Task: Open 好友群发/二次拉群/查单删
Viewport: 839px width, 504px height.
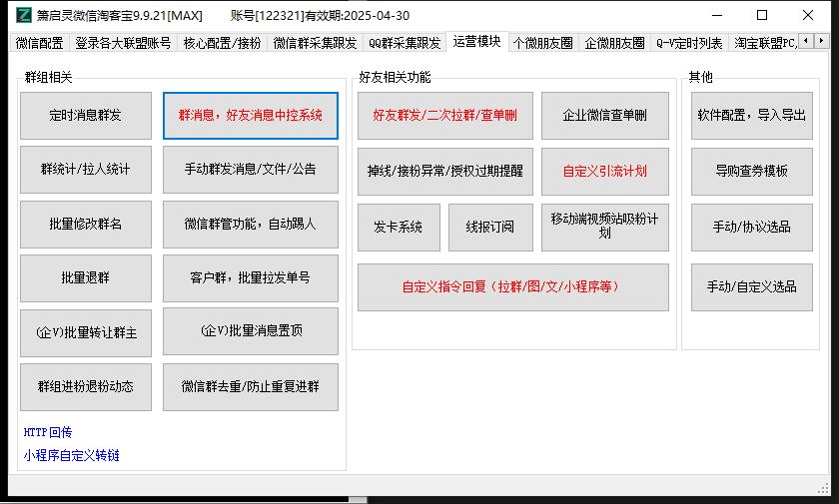Action: tap(445, 116)
